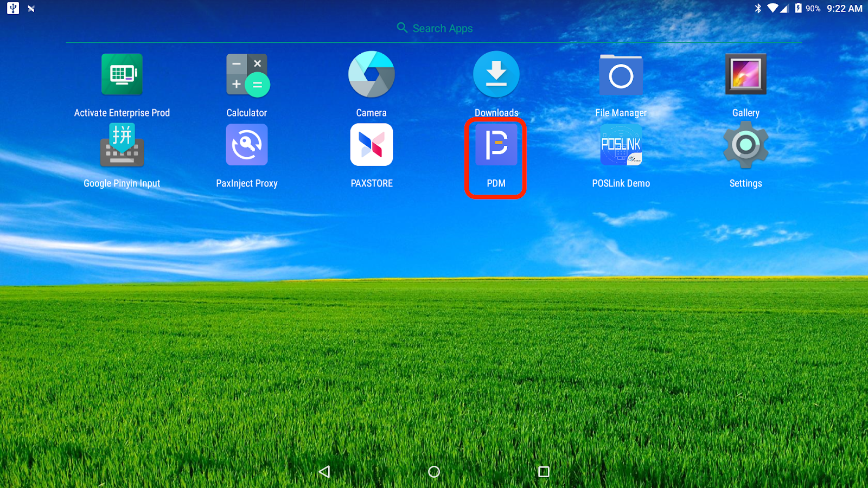Launch File Manager
Viewport: 868px width, 488px height.
coord(621,75)
